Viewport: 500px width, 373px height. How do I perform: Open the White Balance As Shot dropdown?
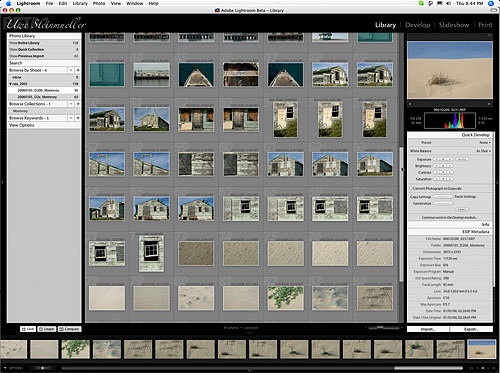click(484, 151)
